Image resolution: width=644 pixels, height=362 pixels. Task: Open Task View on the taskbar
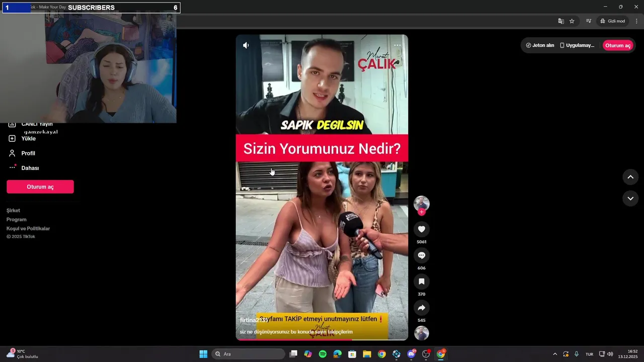tap(294, 354)
